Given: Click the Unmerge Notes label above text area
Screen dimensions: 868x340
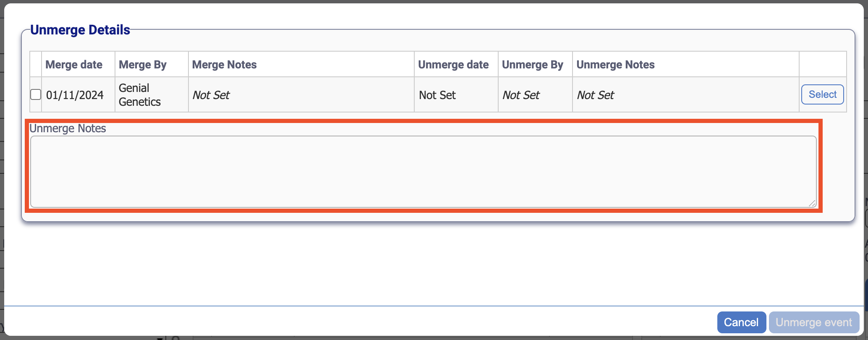Looking at the screenshot, I should [68, 128].
